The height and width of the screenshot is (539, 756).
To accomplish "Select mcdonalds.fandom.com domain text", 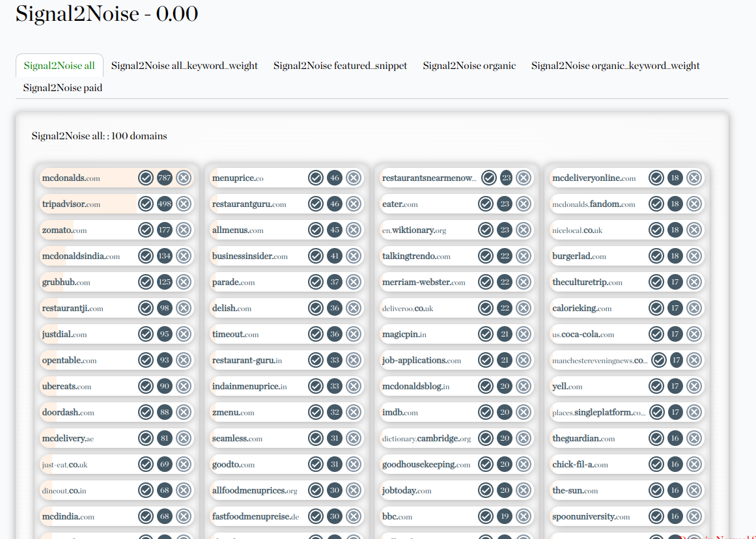I will [x=593, y=204].
